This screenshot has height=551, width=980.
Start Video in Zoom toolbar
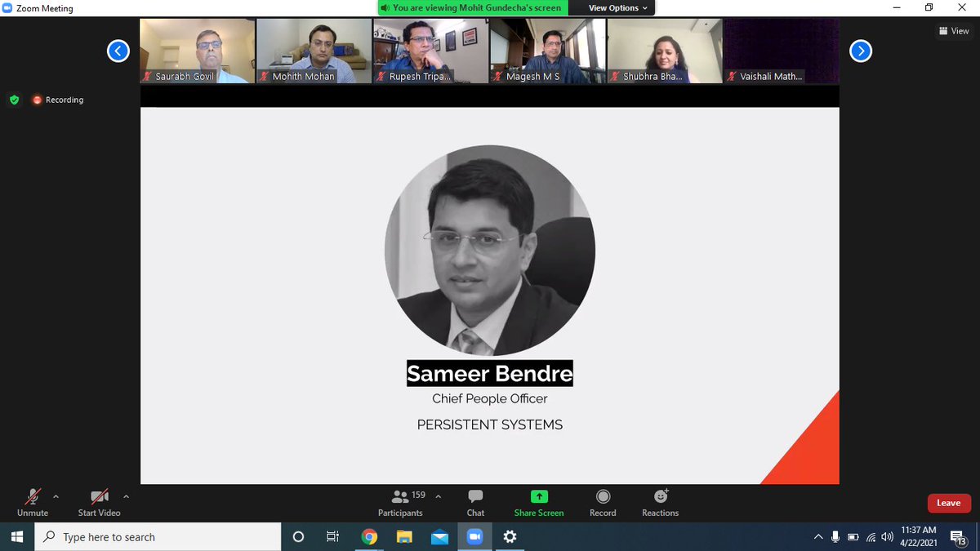click(99, 502)
